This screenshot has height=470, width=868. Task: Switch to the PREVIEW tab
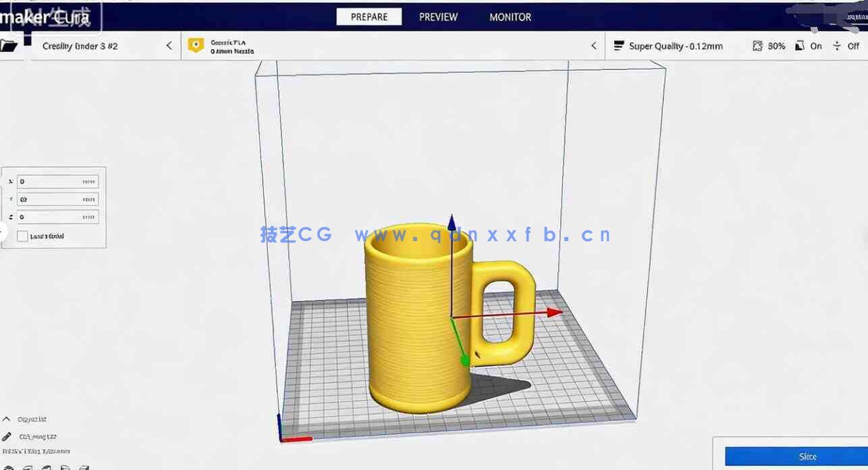(x=437, y=17)
